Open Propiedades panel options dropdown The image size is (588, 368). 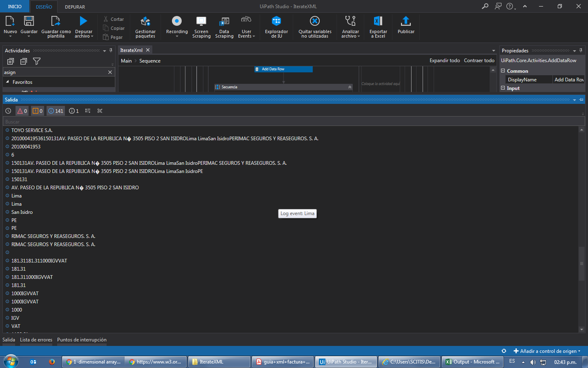575,51
